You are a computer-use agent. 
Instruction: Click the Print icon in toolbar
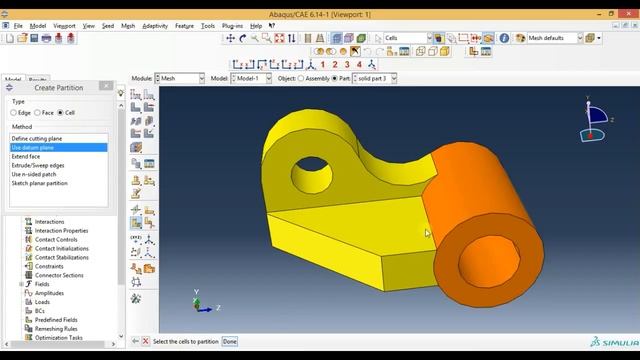pos(47,38)
